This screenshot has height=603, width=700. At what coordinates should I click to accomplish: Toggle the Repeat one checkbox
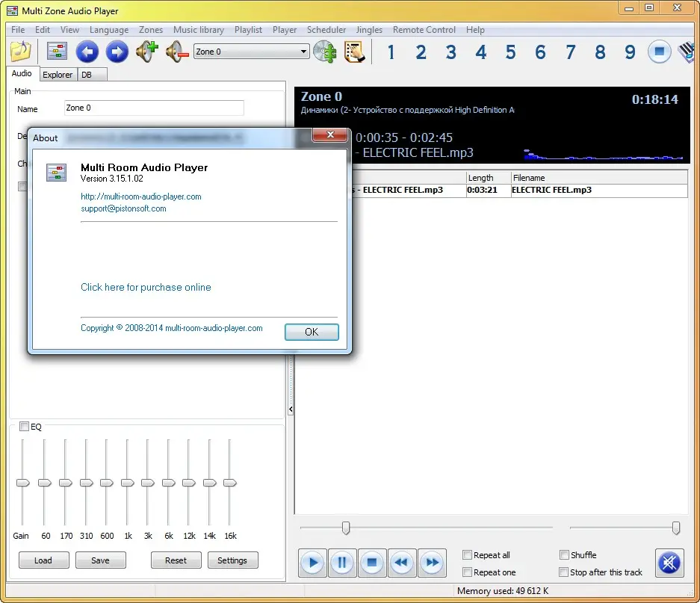coord(468,572)
